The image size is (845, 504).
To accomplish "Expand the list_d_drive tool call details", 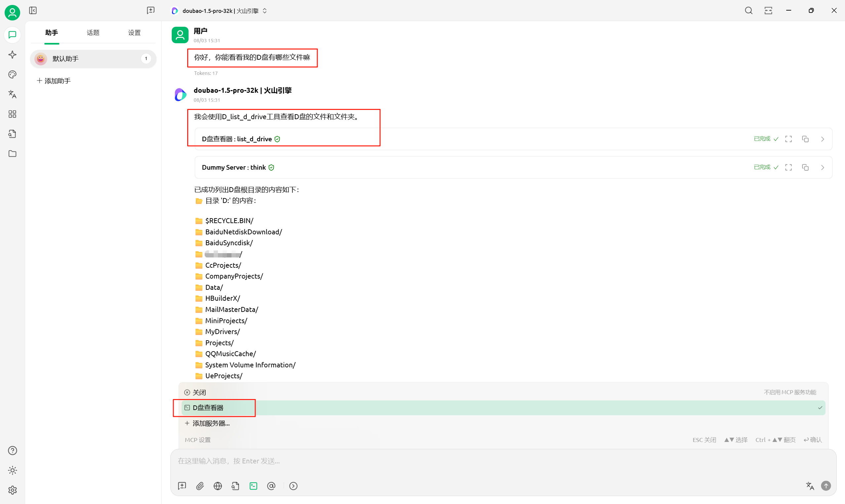I will (x=823, y=139).
